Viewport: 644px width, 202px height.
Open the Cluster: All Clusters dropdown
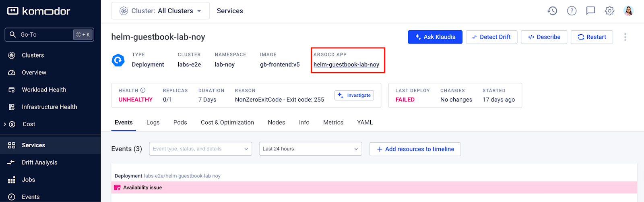tap(160, 11)
